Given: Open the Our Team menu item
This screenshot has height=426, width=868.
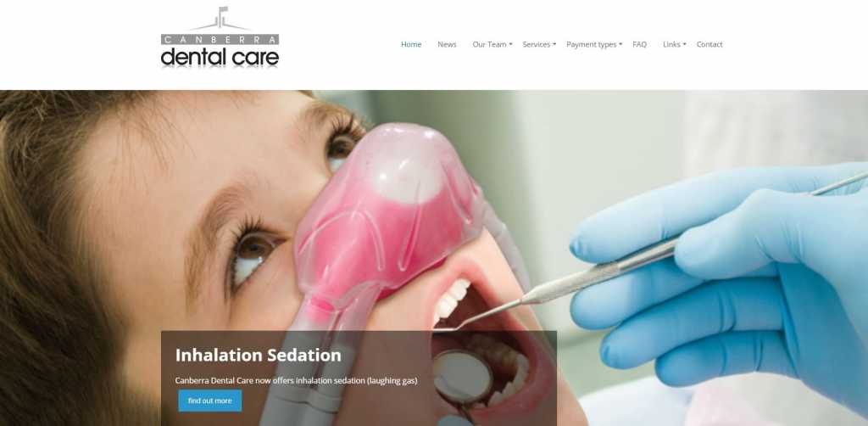Looking at the screenshot, I should [x=489, y=44].
